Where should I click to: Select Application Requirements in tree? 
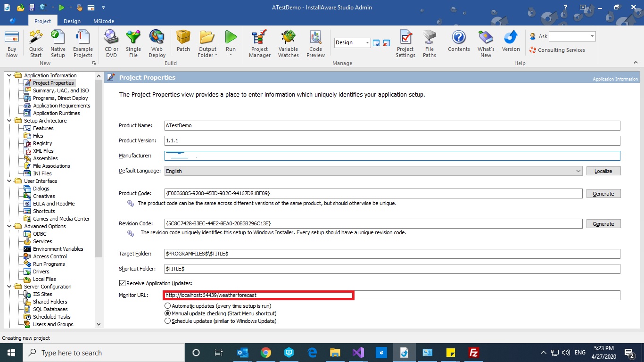(x=62, y=106)
